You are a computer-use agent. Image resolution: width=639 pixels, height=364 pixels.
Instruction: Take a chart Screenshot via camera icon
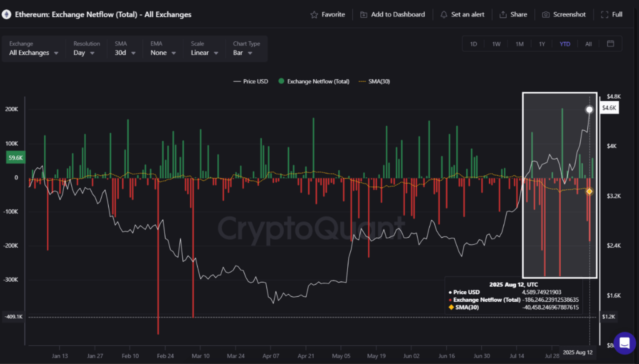tap(546, 14)
